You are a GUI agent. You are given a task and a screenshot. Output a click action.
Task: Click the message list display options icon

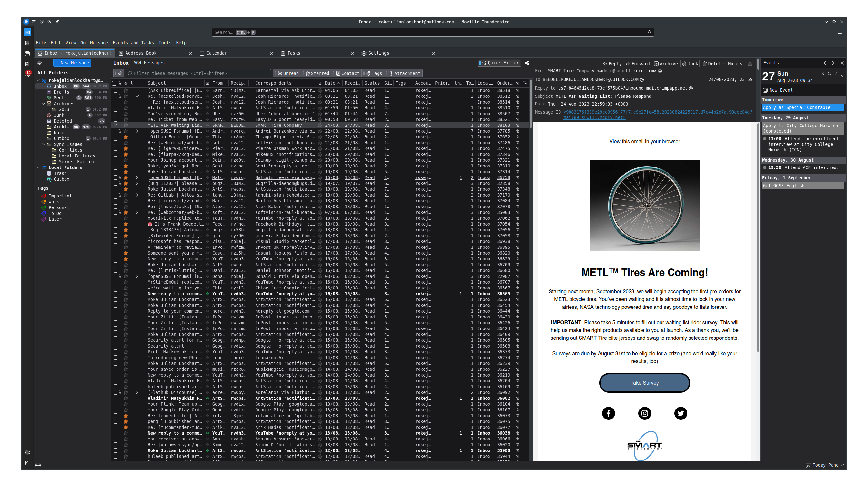pos(527,63)
